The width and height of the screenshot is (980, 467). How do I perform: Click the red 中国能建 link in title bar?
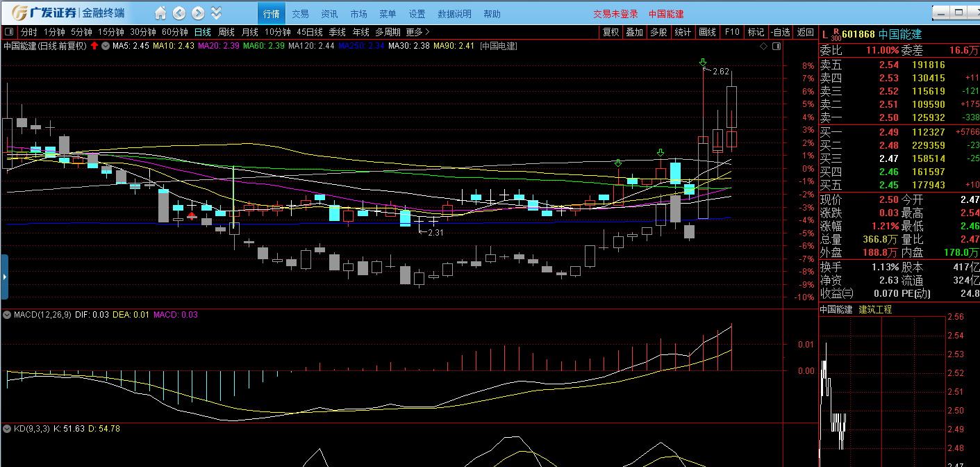(666, 14)
